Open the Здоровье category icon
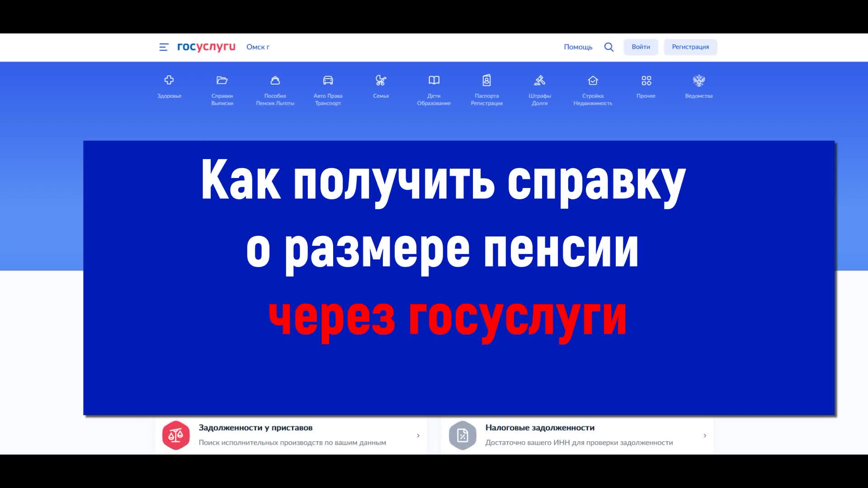 [169, 80]
